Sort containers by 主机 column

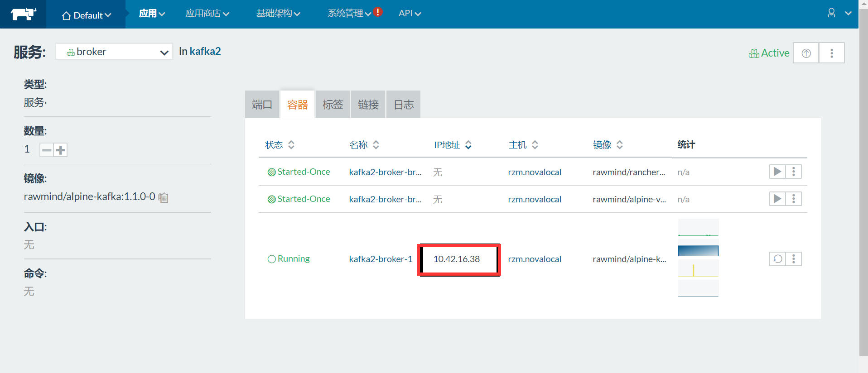[x=523, y=145]
